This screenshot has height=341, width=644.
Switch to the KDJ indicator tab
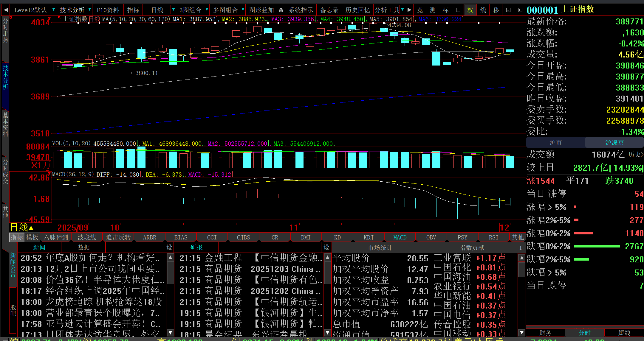[369, 237]
